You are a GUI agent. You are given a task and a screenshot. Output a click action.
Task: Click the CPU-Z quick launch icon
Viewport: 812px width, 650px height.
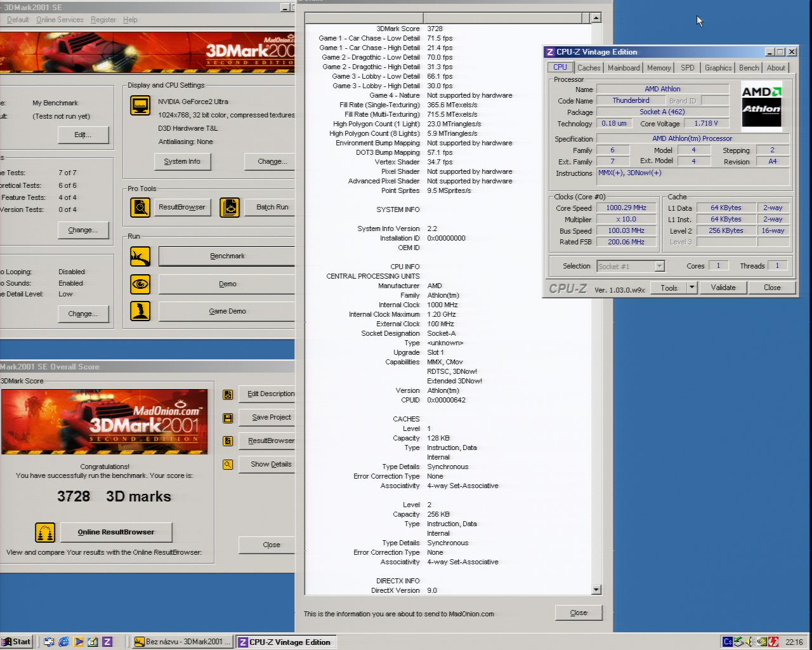pyautogui.click(x=107, y=642)
